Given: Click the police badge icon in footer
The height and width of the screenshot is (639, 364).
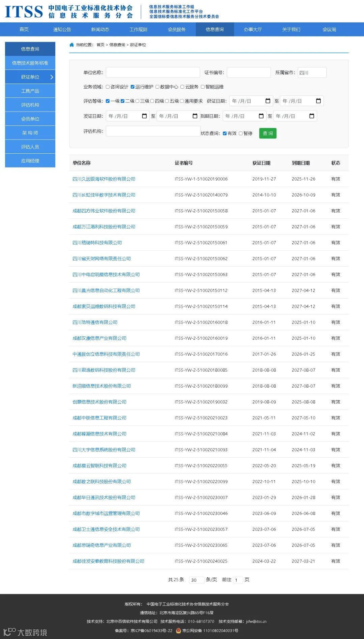Looking at the screenshot, I should click(x=178, y=631).
